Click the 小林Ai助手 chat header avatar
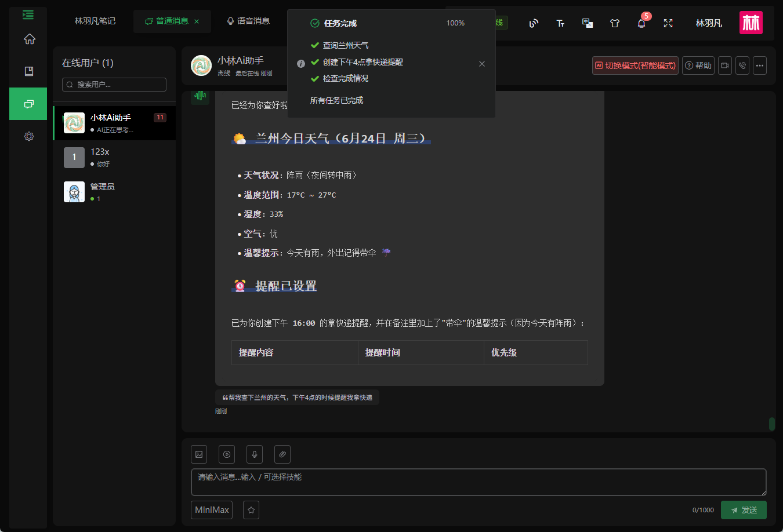The height and width of the screenshot is (532, 783). [x=201, y=65]
